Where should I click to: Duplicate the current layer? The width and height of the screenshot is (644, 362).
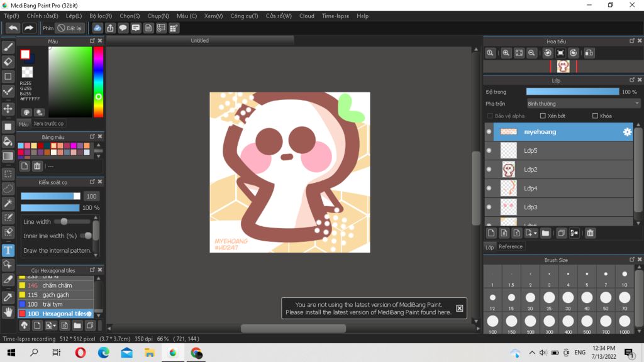click(561, 233)
